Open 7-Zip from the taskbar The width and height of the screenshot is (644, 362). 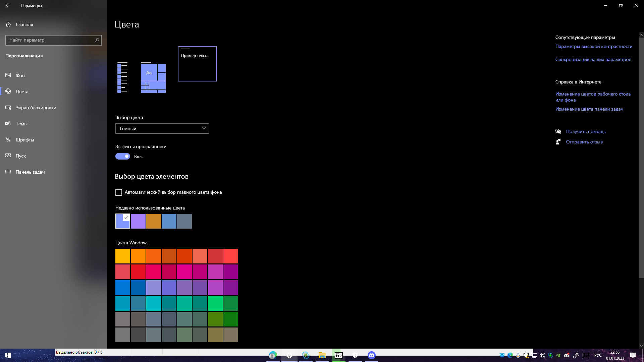(339, 355)
